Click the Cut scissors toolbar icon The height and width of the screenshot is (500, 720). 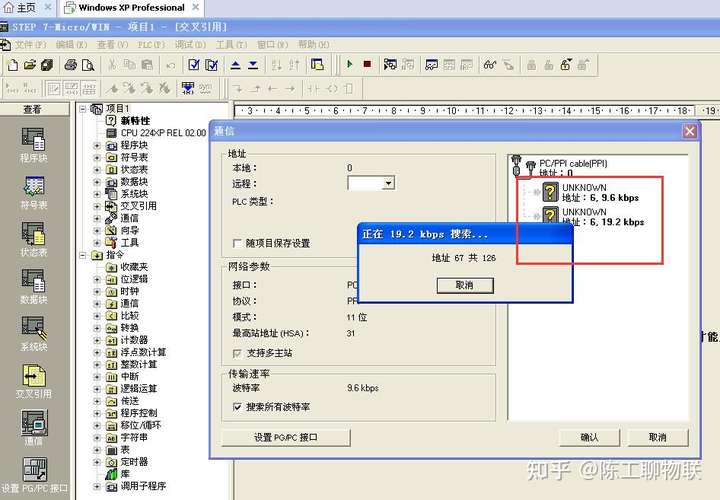click(112, 65)
